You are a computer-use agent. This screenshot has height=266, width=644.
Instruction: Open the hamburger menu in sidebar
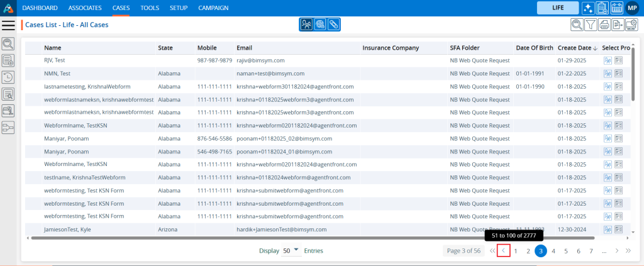coord(8,25)
